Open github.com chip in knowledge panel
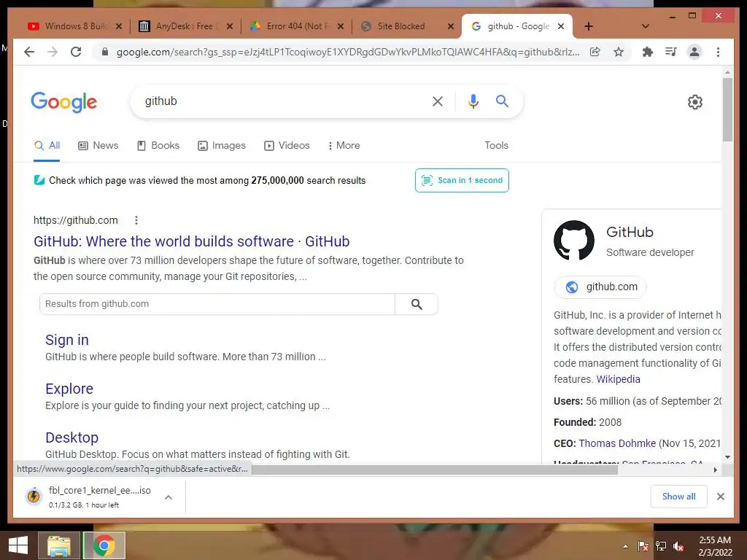 [600, 287]
